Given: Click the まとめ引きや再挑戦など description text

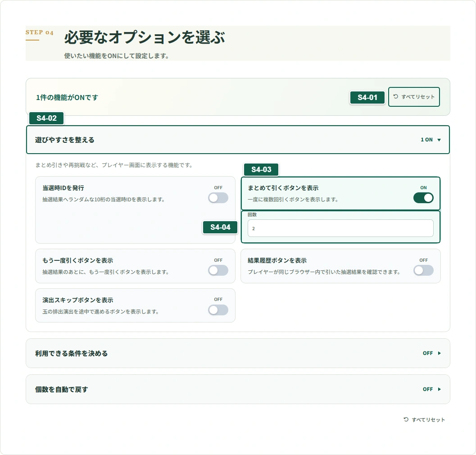Looking at the screenshot, I should tap(114, 165).
